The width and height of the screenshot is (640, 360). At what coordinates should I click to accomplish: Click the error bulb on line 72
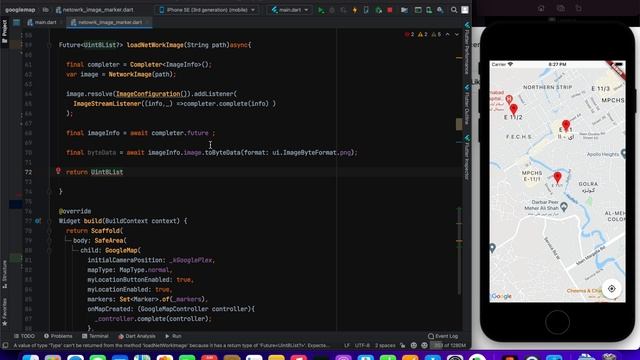point(58,171)
